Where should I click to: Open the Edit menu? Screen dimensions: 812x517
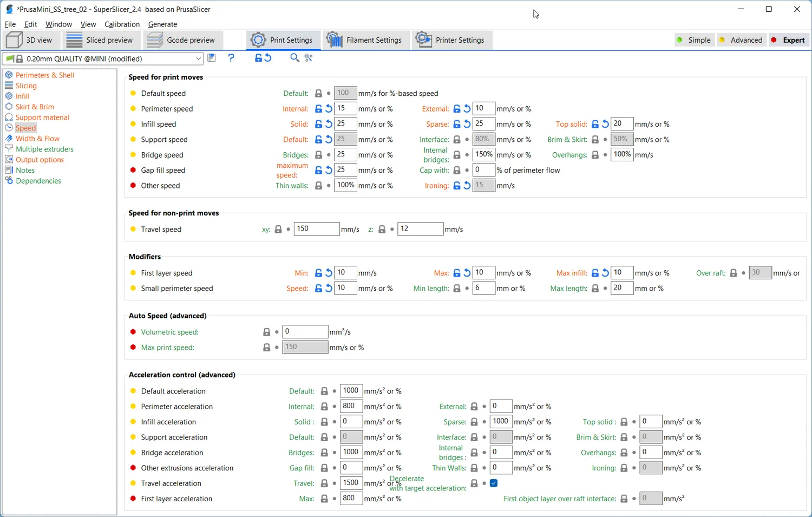click(x=31, y=24)
